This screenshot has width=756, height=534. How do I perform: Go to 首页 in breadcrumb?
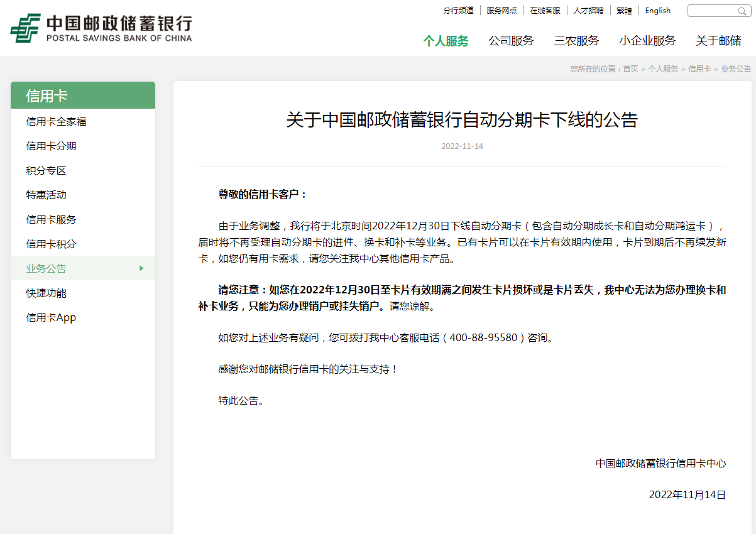(630, 69)
